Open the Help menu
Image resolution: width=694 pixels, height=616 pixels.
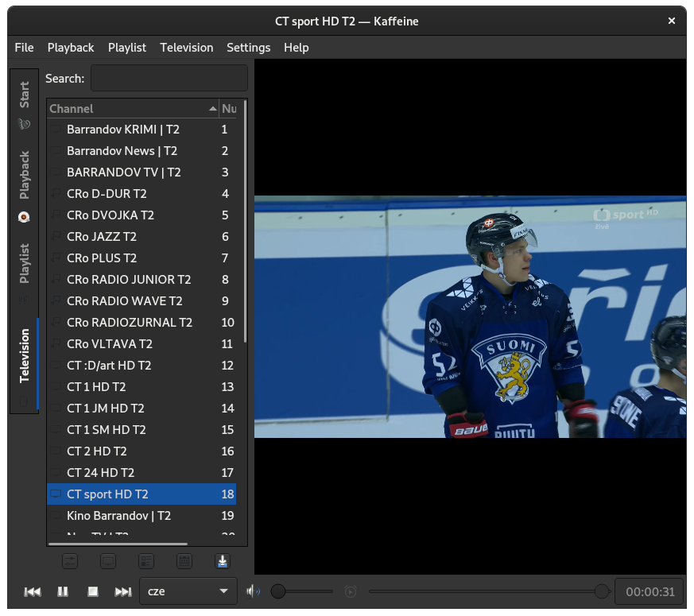pos(296,48)
